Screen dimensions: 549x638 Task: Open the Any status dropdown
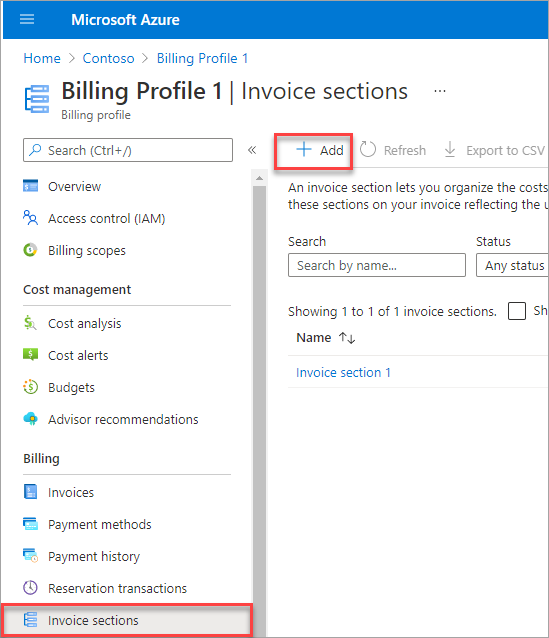[512, 265]
